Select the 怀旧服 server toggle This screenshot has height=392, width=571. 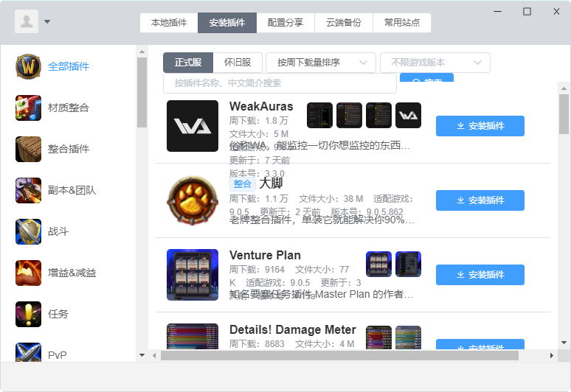[238, 63]
